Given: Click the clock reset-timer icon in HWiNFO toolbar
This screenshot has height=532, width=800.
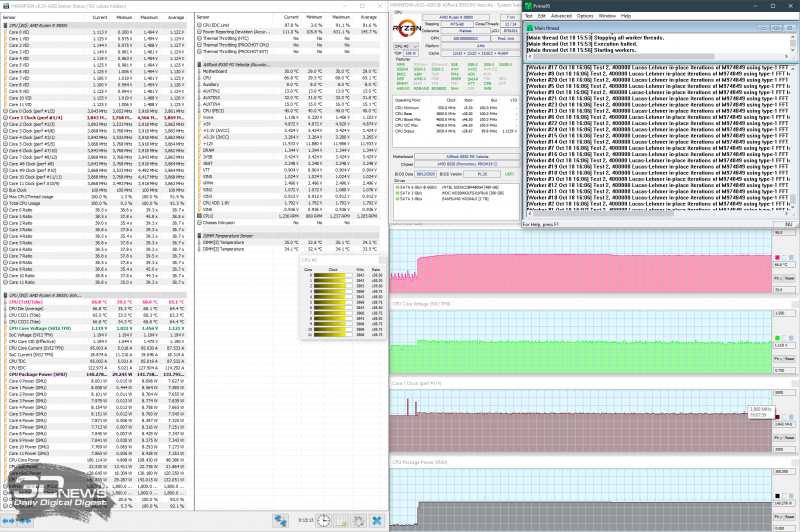Looking at the screenshot, I should (323, 520).
